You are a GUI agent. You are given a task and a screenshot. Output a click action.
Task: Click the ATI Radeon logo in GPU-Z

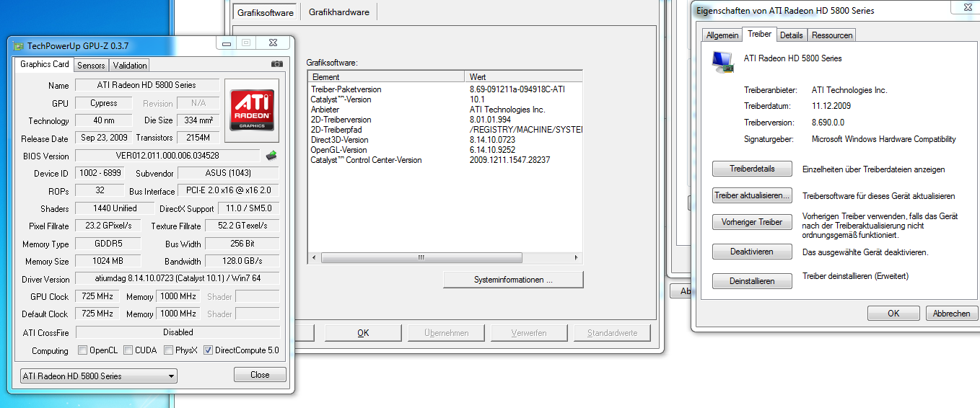pyautogui.click(x=251, y=110)
